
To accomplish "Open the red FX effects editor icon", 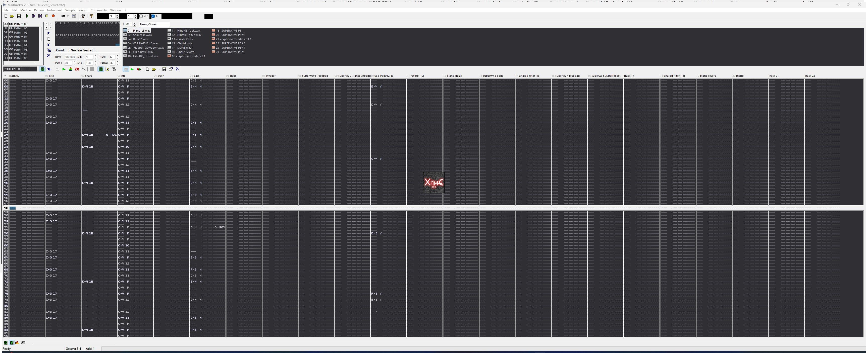I will 77,69.
